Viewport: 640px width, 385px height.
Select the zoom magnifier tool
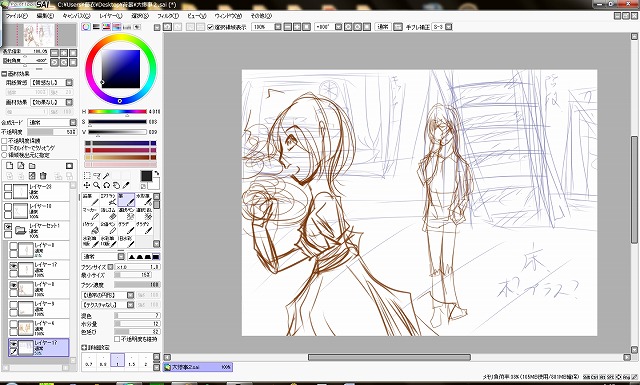point(96,185)
